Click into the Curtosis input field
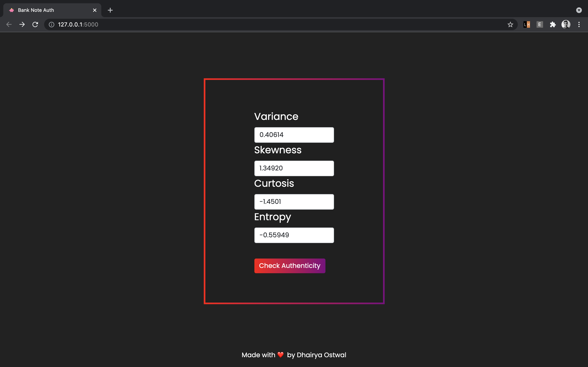Screen dimensions: 588x367 tap(294, 202)
